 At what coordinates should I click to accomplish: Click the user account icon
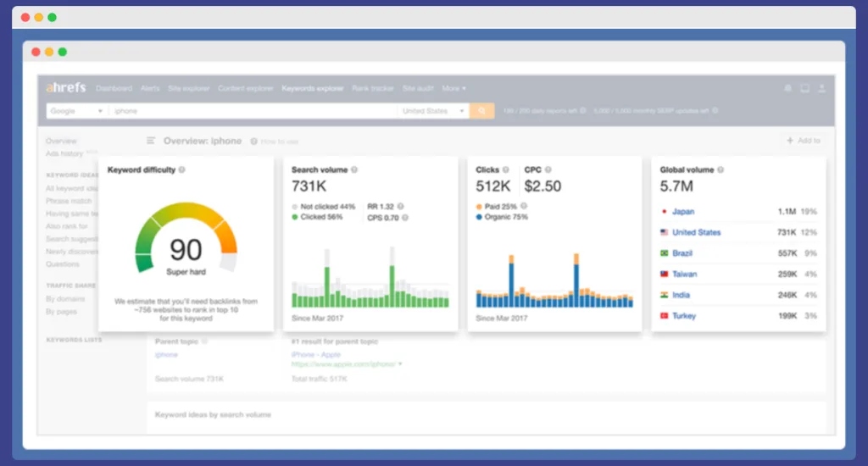pyautogui.click(x=821, y=88)
